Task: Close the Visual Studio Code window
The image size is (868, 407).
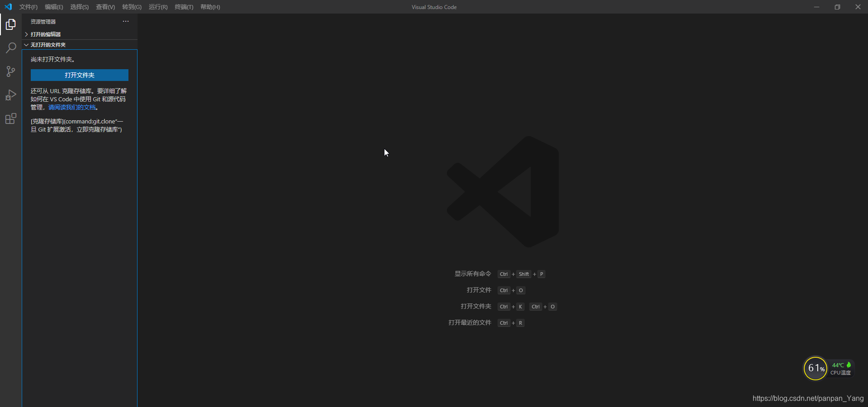Action: point(858,7)
